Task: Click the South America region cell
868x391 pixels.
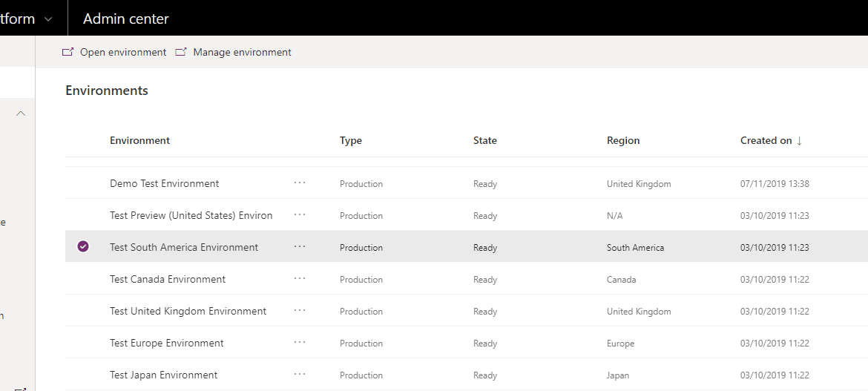Action: 636,248
